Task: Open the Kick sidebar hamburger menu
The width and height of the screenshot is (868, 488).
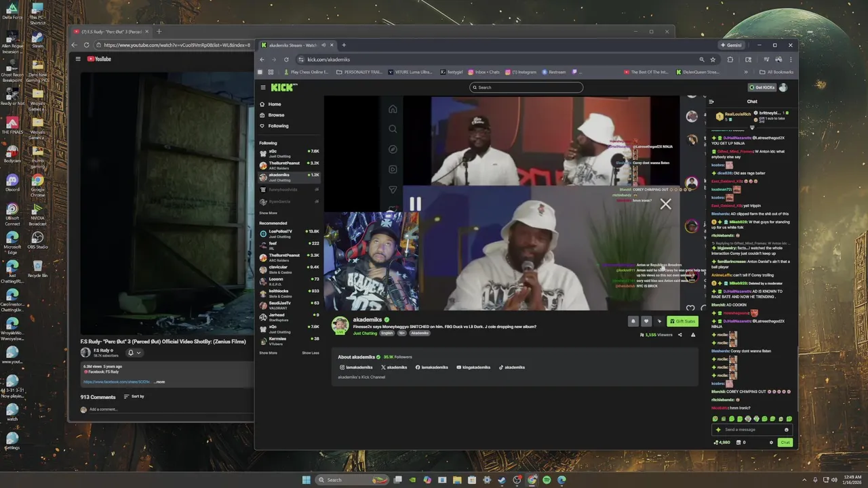Action: 263,87
